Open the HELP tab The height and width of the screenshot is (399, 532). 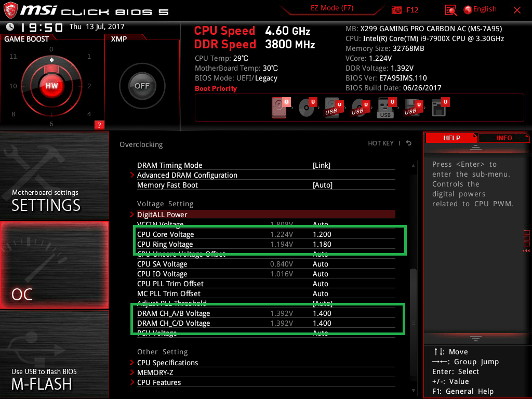pos(451,138)
